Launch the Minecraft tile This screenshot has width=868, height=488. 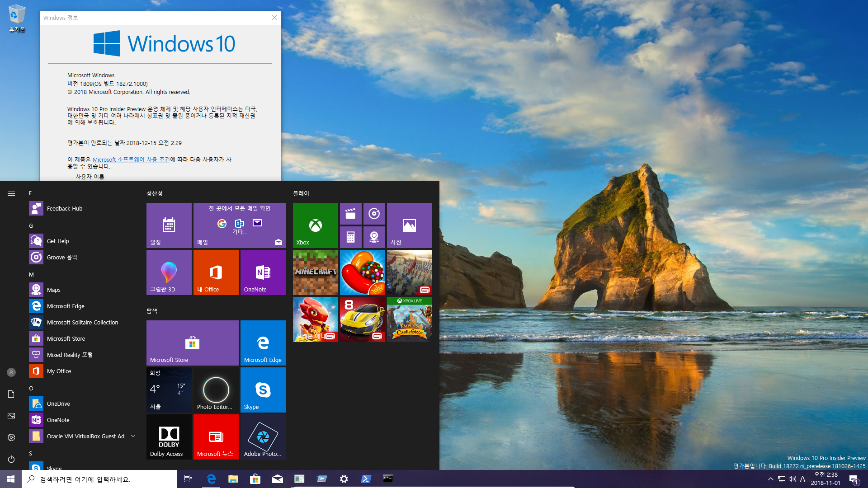pos(316,272)
